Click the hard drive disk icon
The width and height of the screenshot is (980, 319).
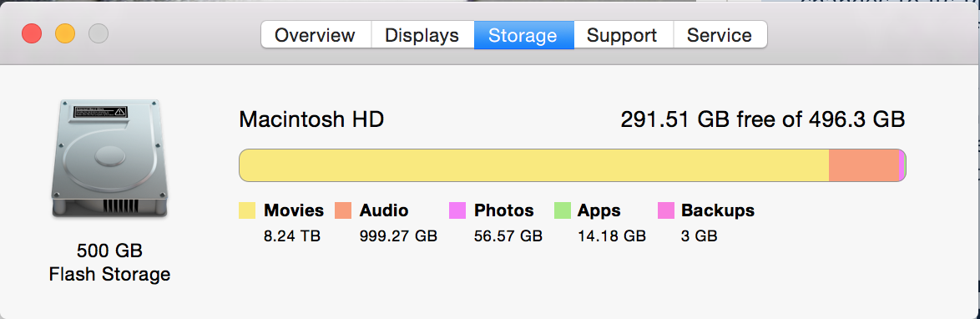[109, 159]
